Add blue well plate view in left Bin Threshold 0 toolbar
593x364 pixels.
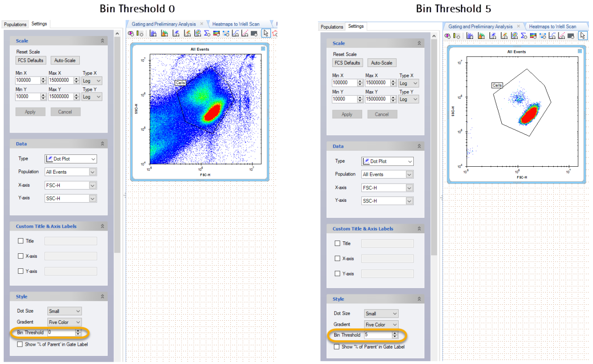click(x=226, y=33)
